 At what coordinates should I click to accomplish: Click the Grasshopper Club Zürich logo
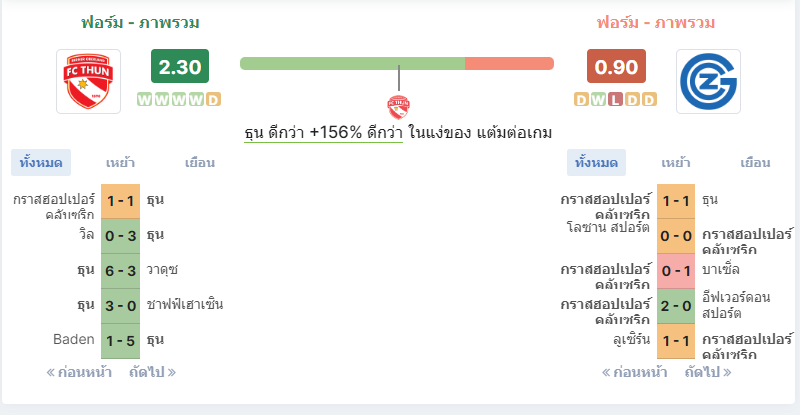[x=708, y=81]
